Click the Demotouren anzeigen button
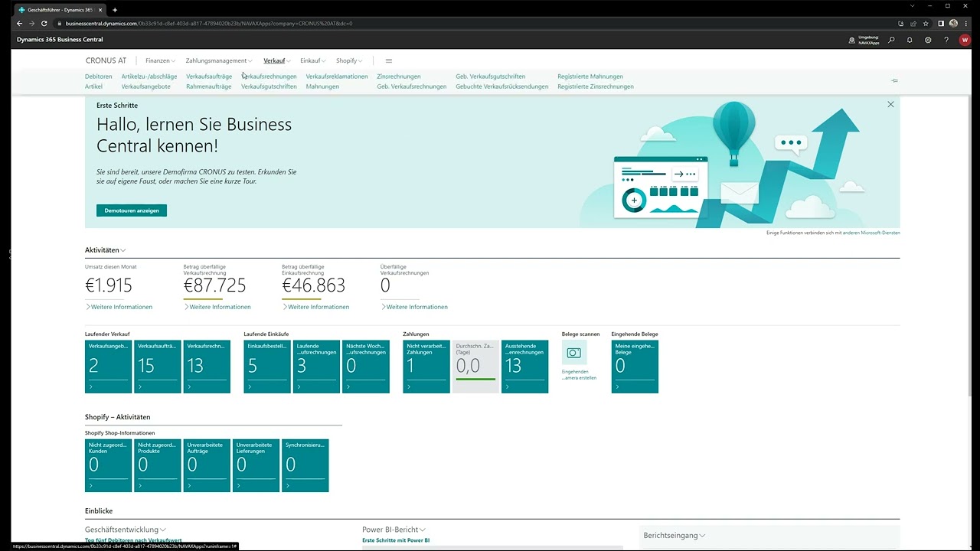Image resolution: width=980 pixels, height=551 pixels. coord(132,210)
